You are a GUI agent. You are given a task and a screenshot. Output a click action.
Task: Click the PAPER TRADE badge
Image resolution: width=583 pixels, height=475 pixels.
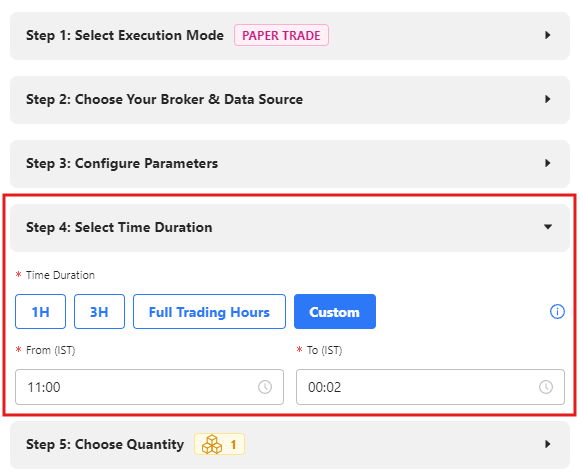281,35
